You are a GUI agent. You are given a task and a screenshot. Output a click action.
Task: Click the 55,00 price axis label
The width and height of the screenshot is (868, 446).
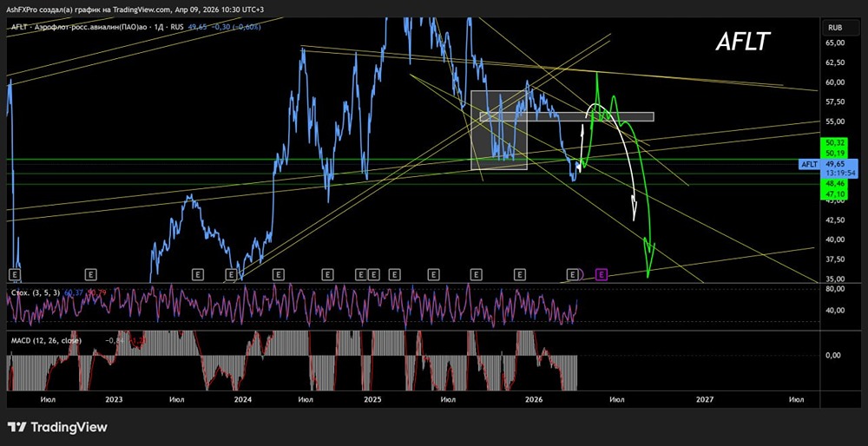pos(835,121)
